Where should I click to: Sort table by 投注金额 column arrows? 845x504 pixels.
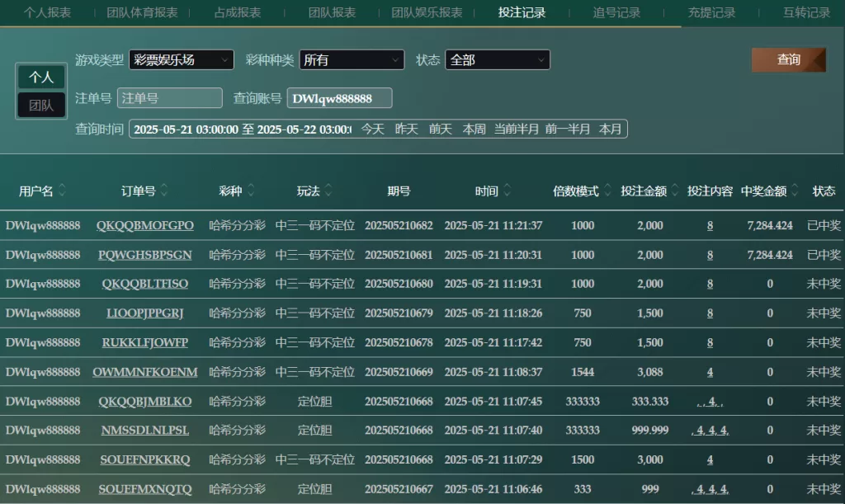click(675, 190)
